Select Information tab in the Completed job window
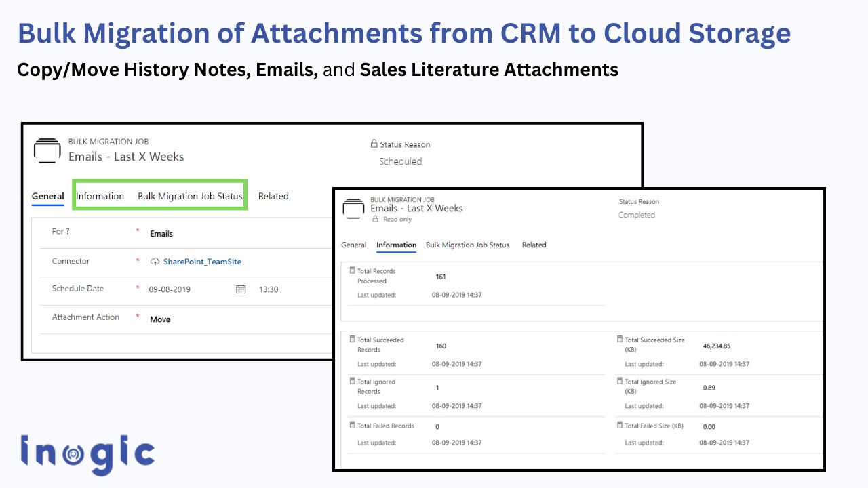This screenshot has height=488, width=868. click(396, 245)
